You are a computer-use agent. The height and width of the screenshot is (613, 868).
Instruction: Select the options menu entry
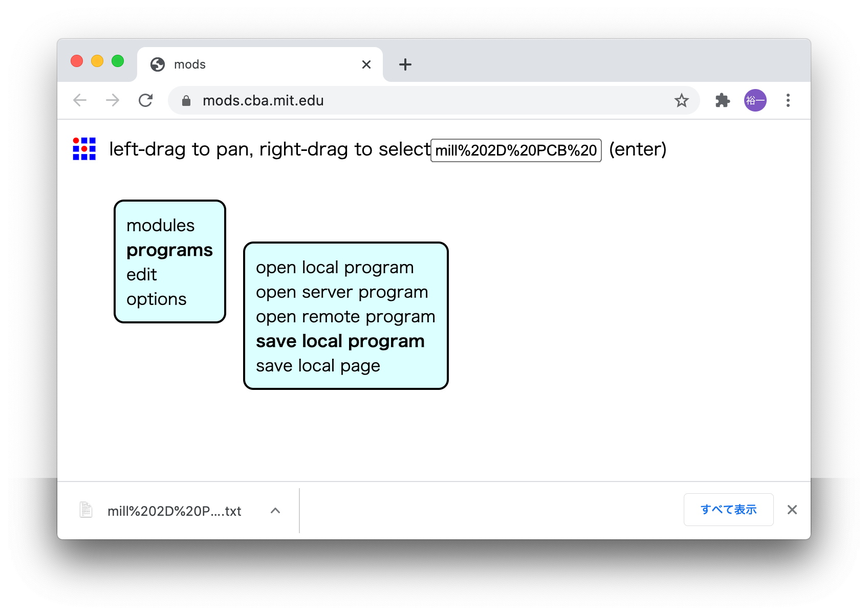pos(157,299)
